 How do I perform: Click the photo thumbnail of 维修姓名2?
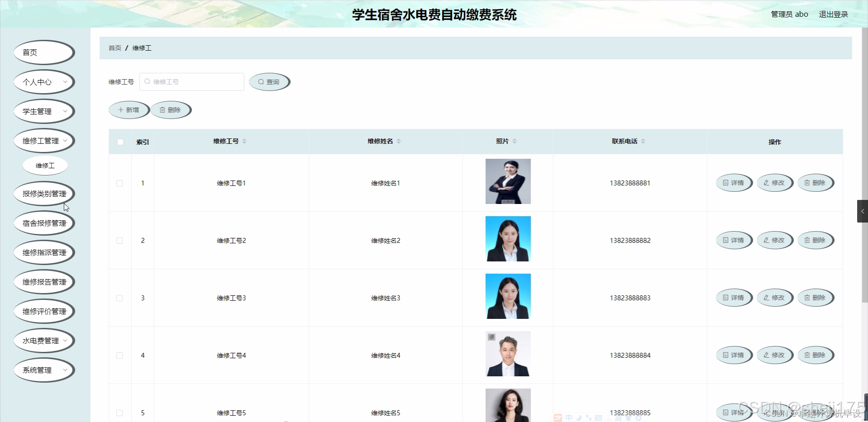point(508,238)
